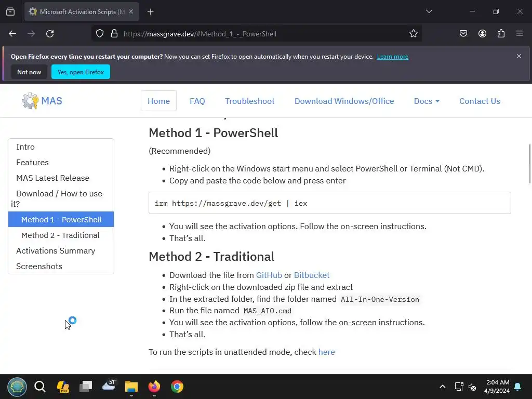532x399 pixels.
Task: Jump to Features in sidebar
Action: click(33, 163)
